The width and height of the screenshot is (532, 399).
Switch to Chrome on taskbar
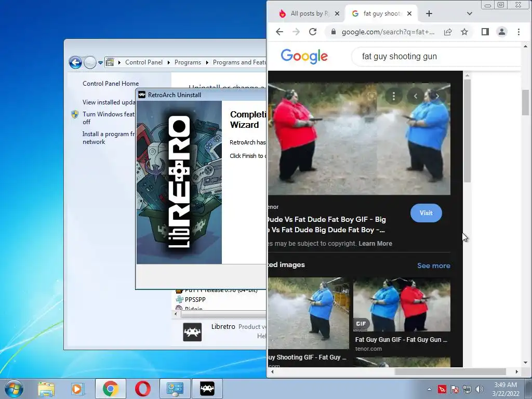(x=110, y=389)
